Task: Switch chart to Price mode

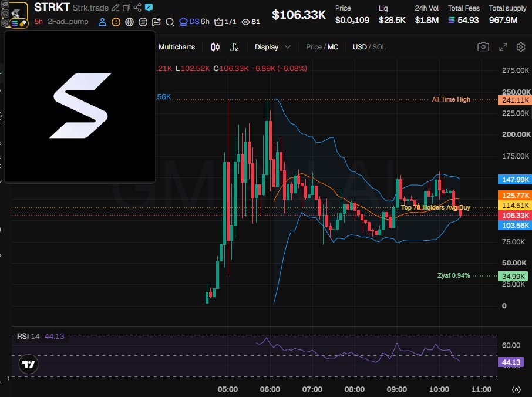Action: coord(314,47)
